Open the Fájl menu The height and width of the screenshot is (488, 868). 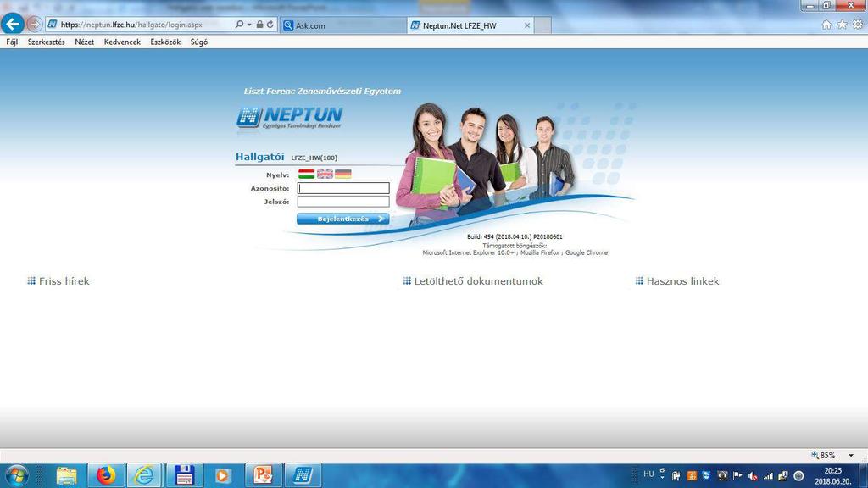click(12, 42)
